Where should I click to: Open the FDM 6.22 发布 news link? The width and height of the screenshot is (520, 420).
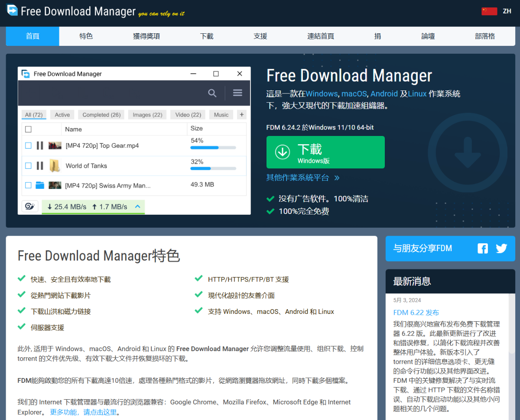416,312
